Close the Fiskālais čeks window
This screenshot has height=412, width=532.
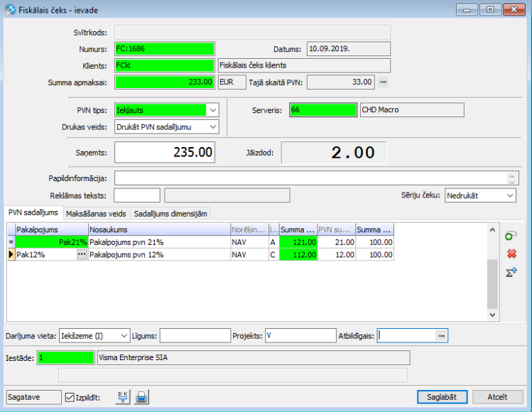514,10
